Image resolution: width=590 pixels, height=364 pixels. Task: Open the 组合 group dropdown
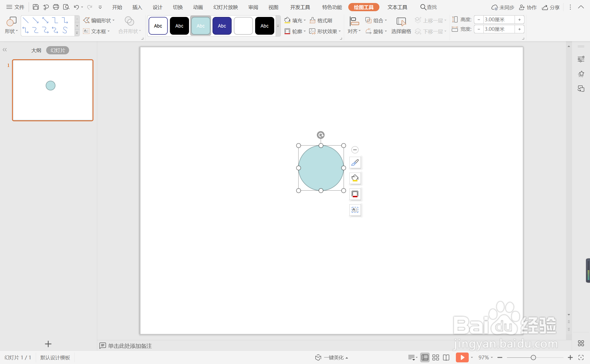(376, 20)
